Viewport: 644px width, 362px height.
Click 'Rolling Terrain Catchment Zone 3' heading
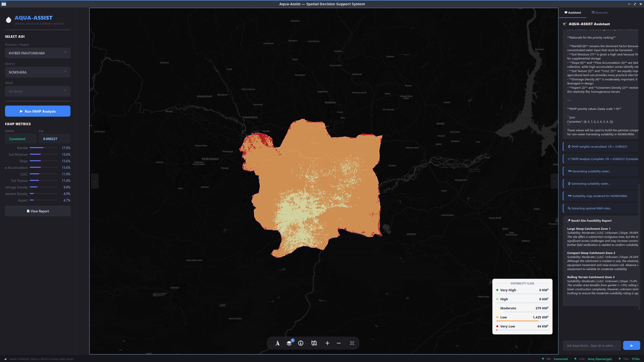coord(591,277)
